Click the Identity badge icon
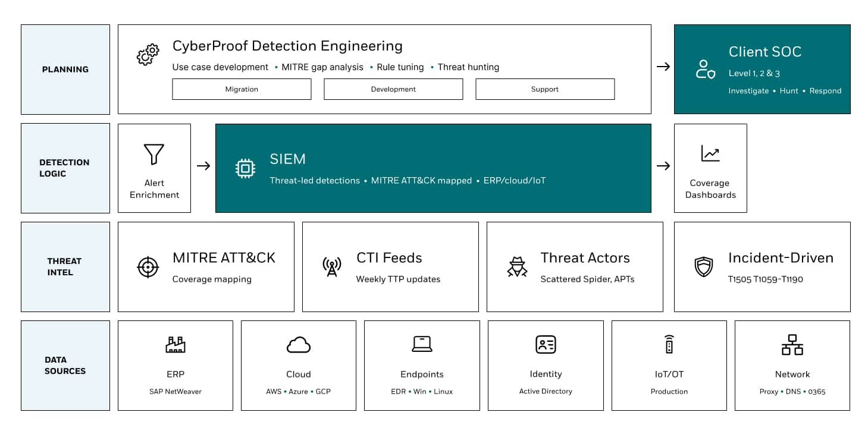This screenshot has height=431, width=868. 546,344
